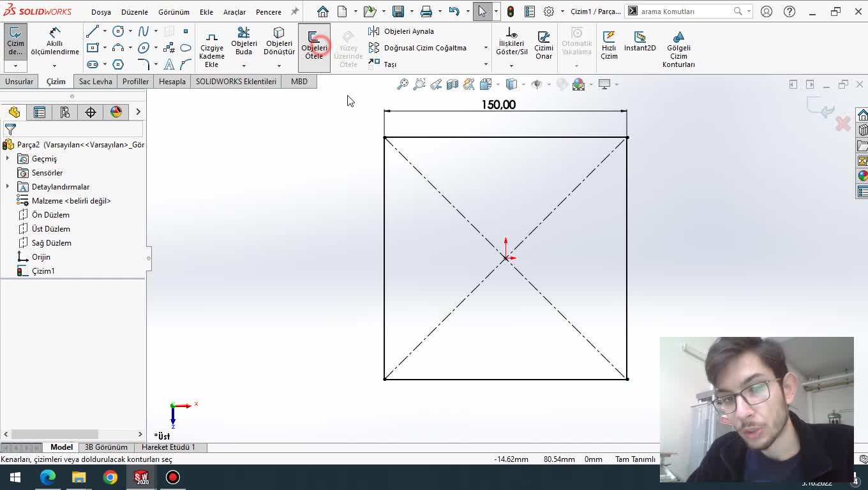Click the 150,00 dimension value
The width and height of the screenshot is (868, 490).
pyautogui.click(x=498, y=105)
